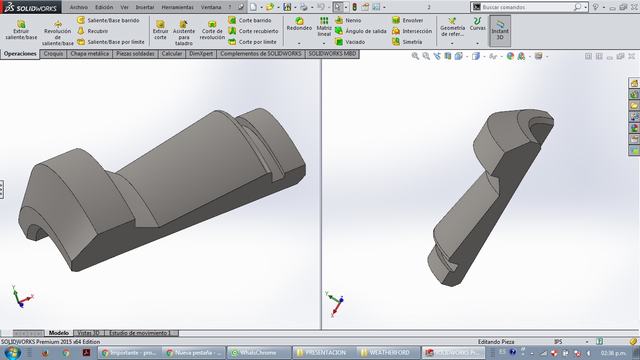Select the Simetría mirror tool
The image size is (640, 360).
coord(407,42)
